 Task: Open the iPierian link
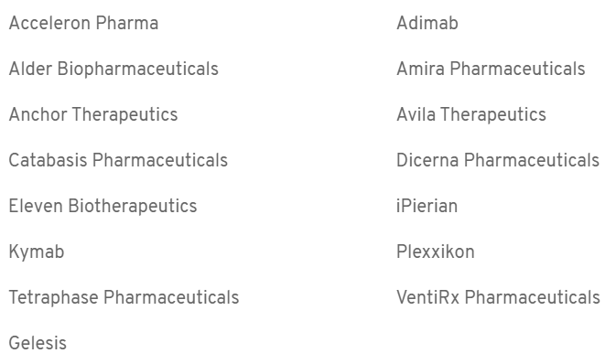point(427,206)
